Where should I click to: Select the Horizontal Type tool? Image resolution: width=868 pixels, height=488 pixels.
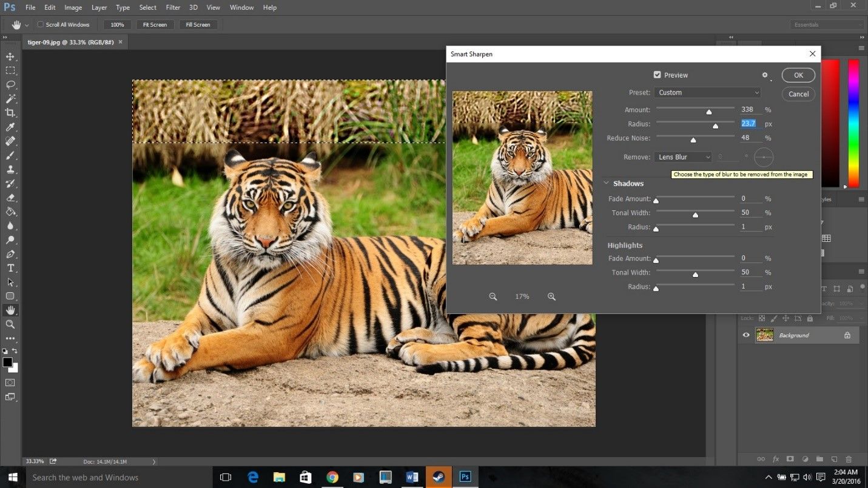9,268
